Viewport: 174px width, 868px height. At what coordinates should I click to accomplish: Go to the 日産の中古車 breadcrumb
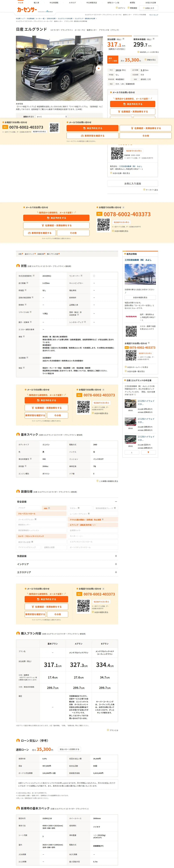51,19
